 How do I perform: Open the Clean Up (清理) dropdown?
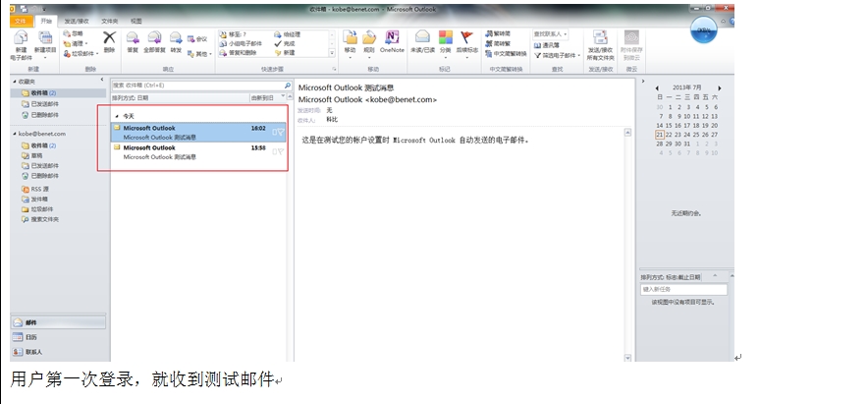pos(76,43)
